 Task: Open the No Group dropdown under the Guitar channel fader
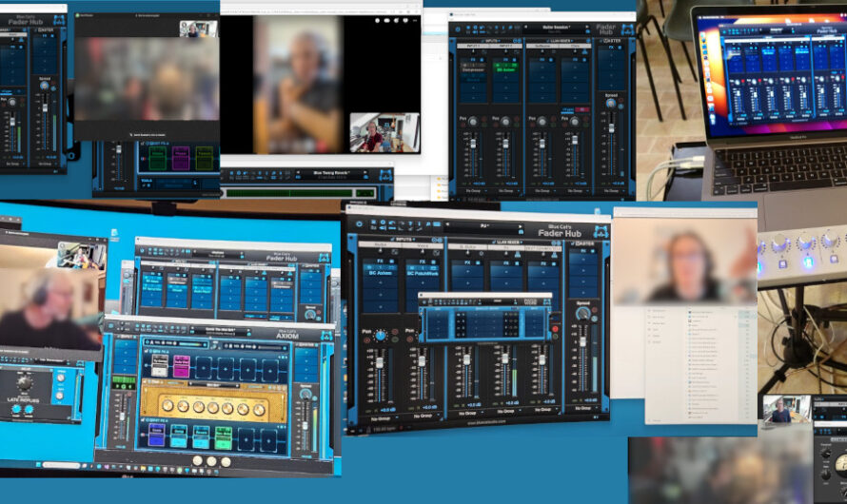coord(384,418)
